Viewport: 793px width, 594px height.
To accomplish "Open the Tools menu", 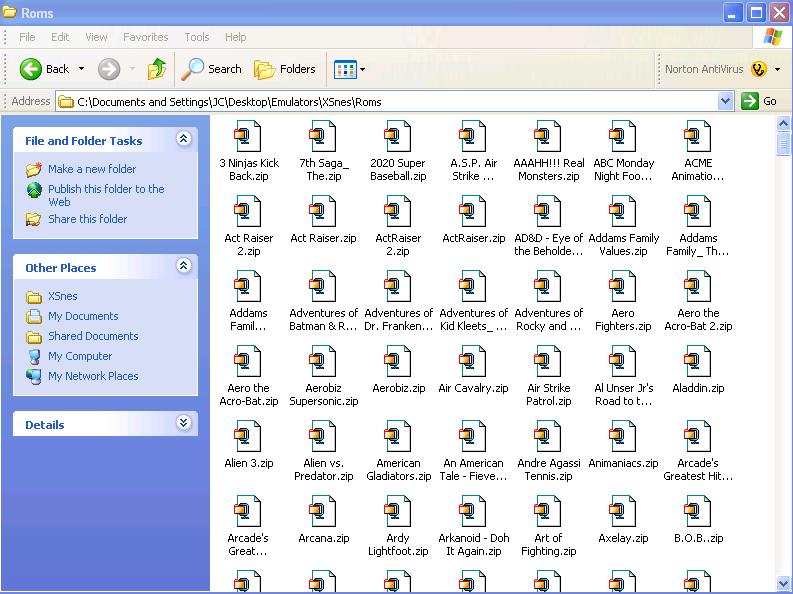I will [197, 37].
